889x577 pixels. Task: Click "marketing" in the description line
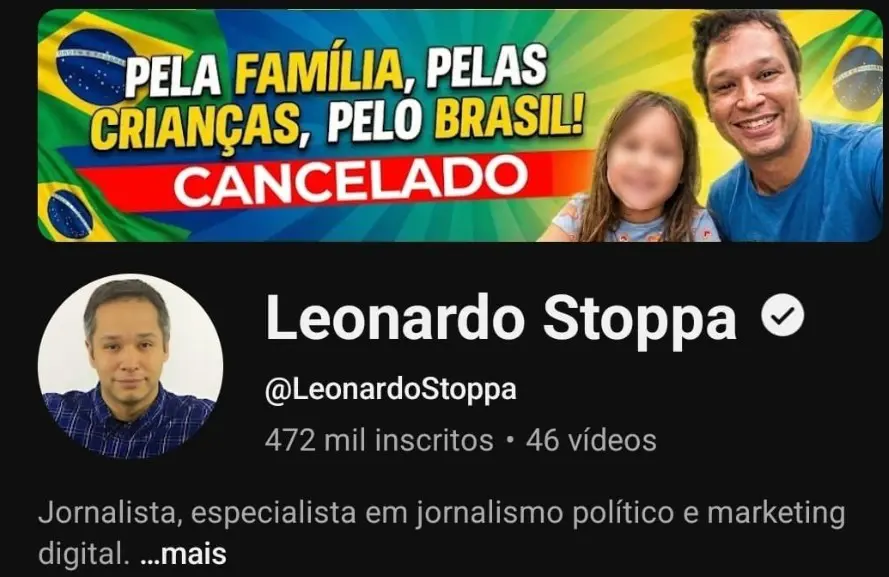point(776,514)
